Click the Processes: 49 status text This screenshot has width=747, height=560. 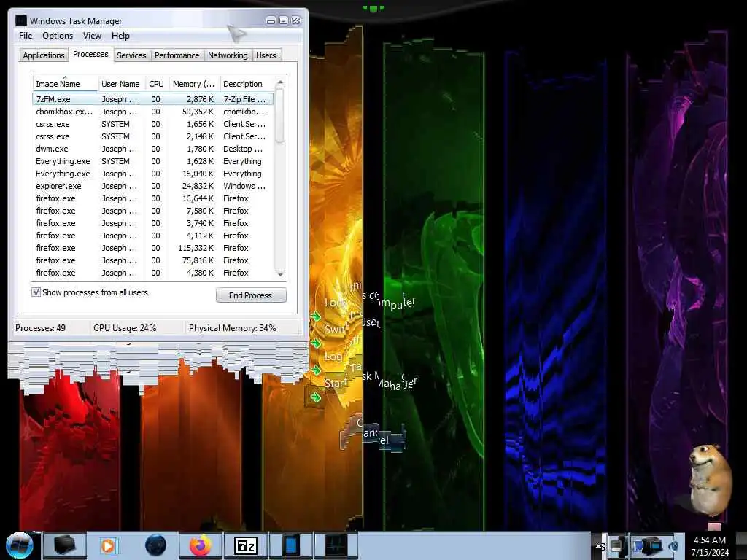41,328
